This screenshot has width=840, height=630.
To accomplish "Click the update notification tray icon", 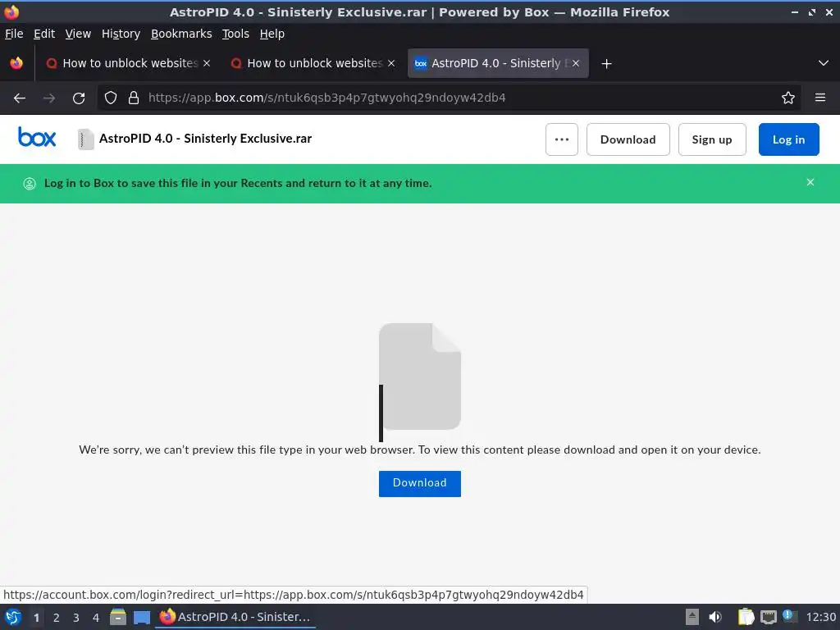I will [x=789, y=616].
